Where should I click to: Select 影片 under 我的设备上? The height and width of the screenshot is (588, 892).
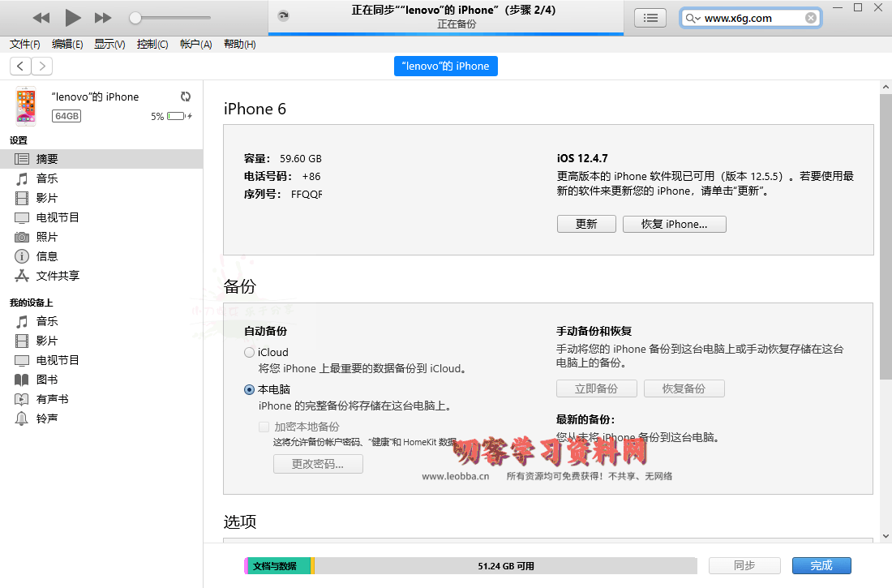(101, 341)
